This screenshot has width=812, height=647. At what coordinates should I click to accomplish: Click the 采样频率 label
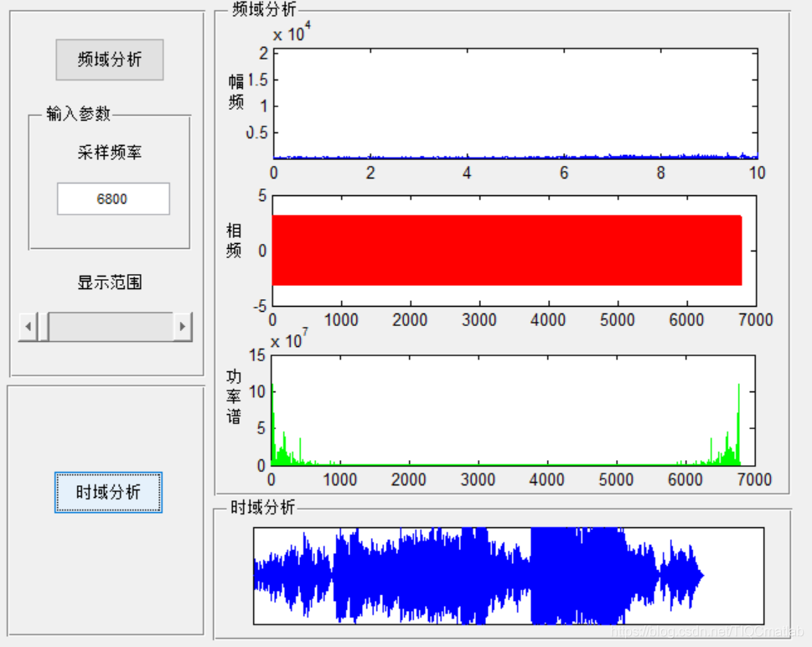pyautogui.click(x=110, y=153)
